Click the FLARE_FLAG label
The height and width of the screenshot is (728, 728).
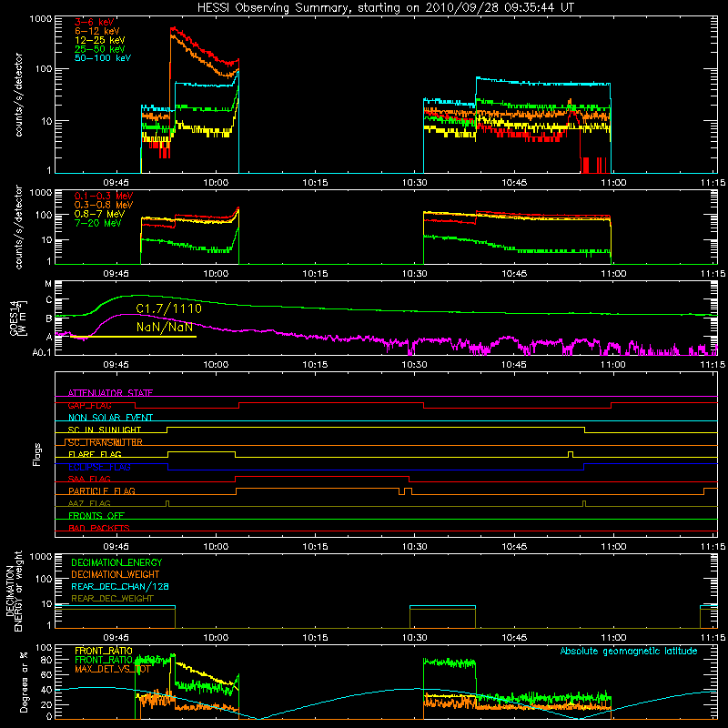click(x=95, y=454)
